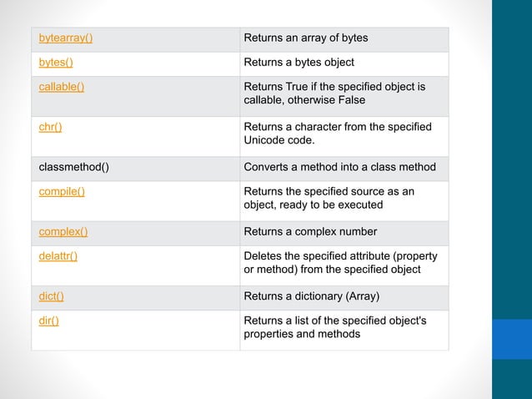This screenshot has height=399, width=532.
Task: Follow the callable() hyperlink
Action: tap(62, 87)
